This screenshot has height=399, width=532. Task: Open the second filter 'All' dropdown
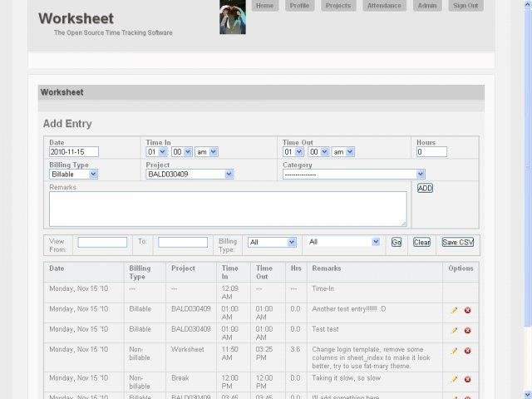pos(344,242)
